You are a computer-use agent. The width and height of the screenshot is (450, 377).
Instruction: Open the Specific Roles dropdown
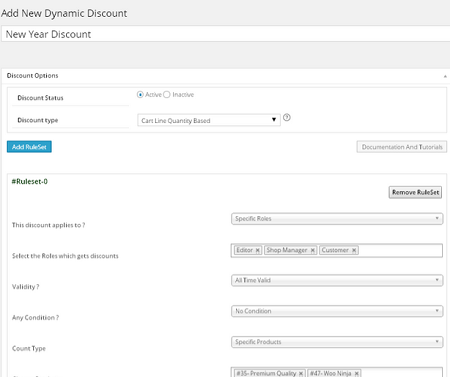(x=337, y=219)
